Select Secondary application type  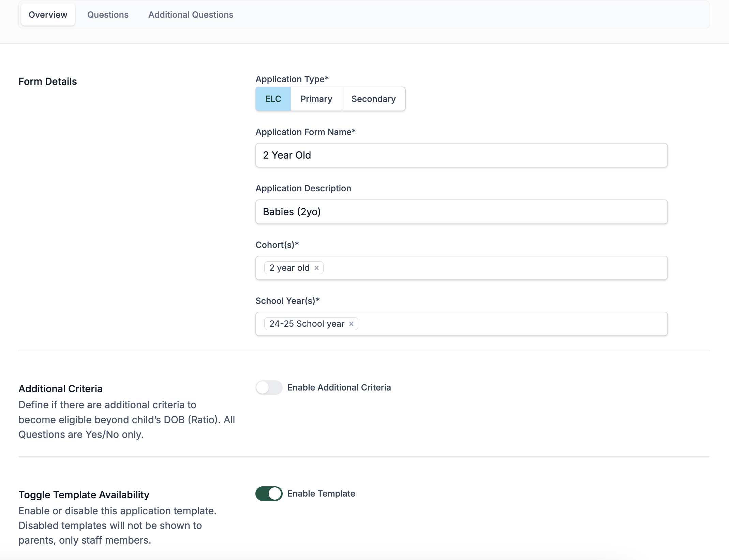click(x=374, y=99)
